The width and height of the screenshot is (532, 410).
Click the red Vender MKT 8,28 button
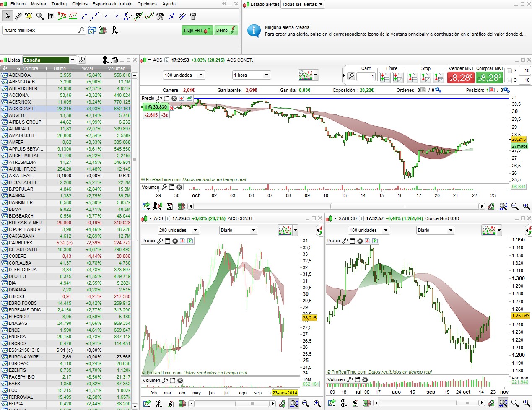click(x=461, y=78)
